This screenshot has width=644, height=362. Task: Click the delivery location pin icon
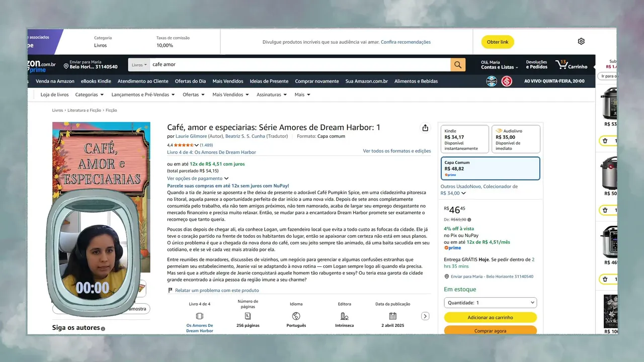66,66
